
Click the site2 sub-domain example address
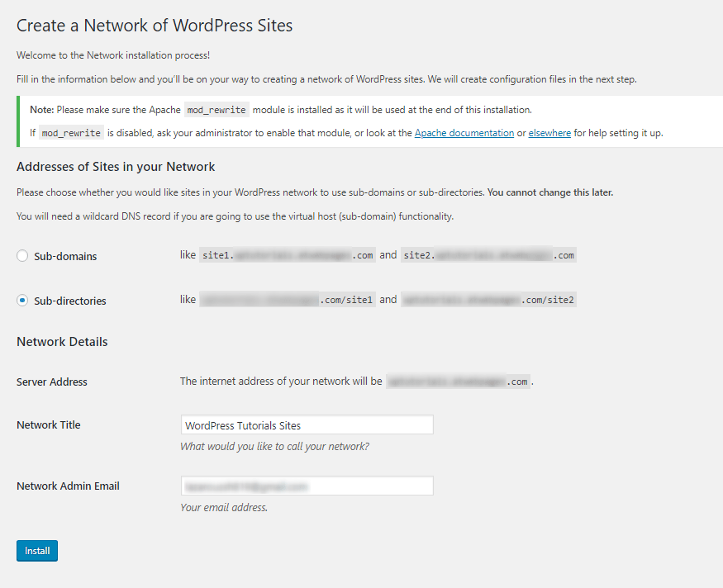point(488,255)
